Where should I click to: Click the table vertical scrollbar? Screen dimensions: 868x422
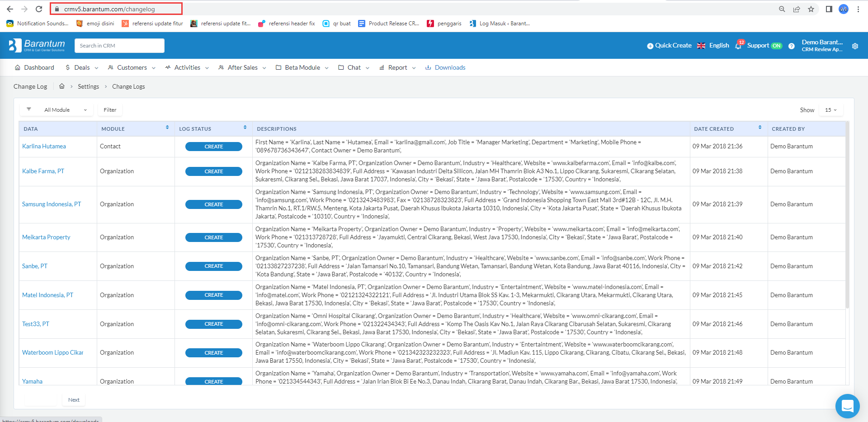click(x=847, y=215)
